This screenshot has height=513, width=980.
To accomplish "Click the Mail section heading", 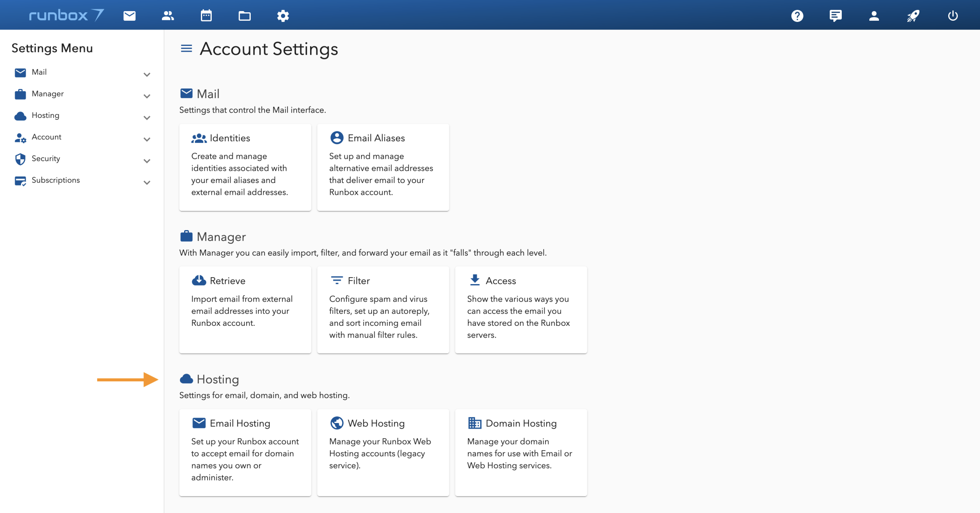I will coord(208,94).
